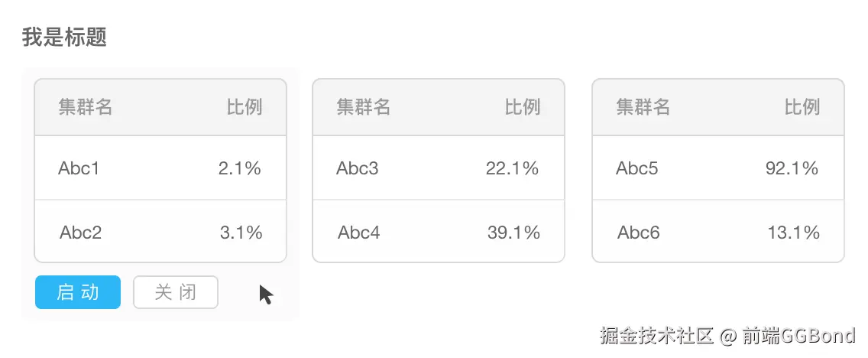Click 集群名 header above Abc3

[364, 108]
